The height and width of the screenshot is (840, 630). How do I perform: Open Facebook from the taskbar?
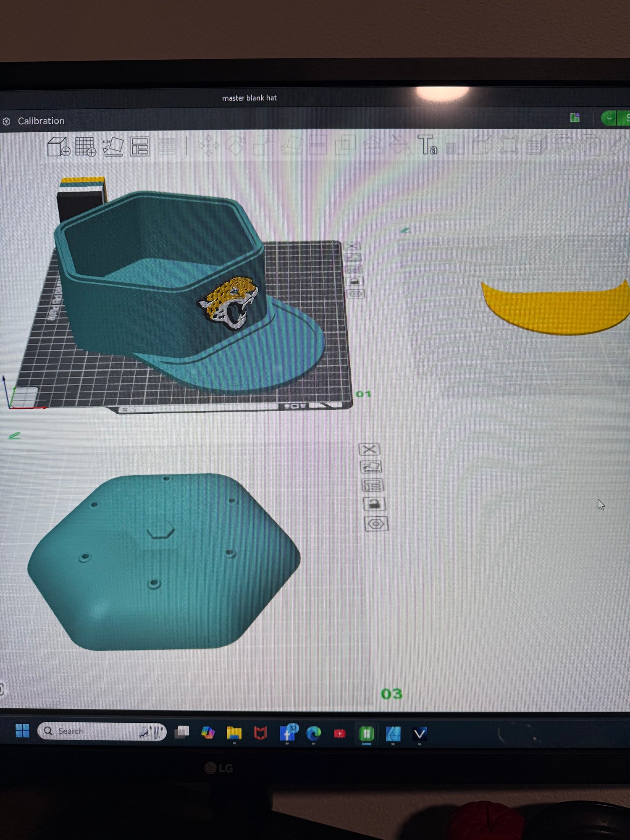coord(288,733)
